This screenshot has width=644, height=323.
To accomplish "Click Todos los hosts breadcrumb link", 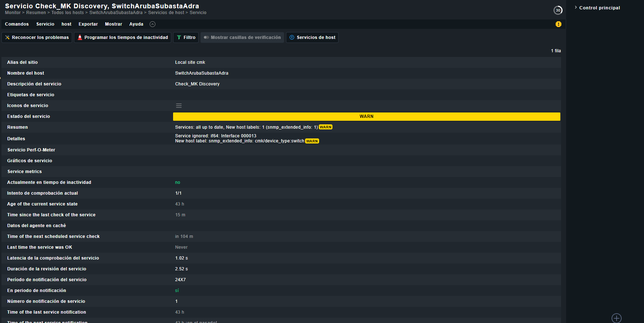I will pyautogui.click(x=67, y=13).
